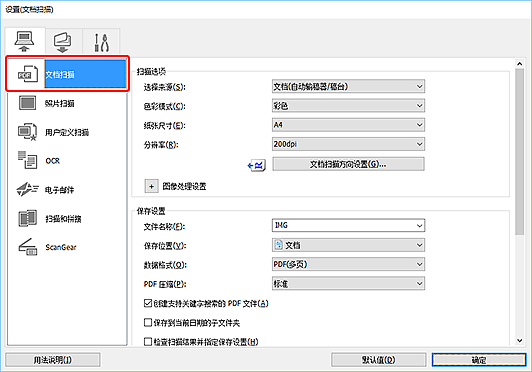Click 用法说明 instructions button
This screenshot has height=372, width=532.
[x=53, y=360]
